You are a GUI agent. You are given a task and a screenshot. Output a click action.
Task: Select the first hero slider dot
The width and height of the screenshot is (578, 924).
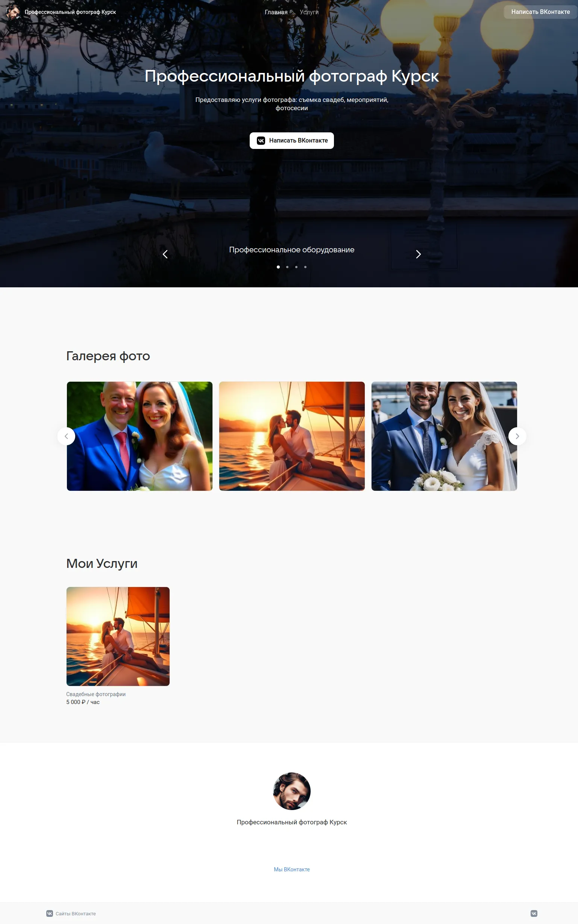point(278,267)
